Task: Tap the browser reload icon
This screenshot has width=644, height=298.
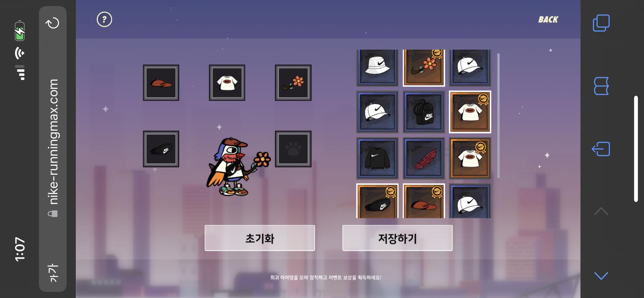Action: (52, 23)
